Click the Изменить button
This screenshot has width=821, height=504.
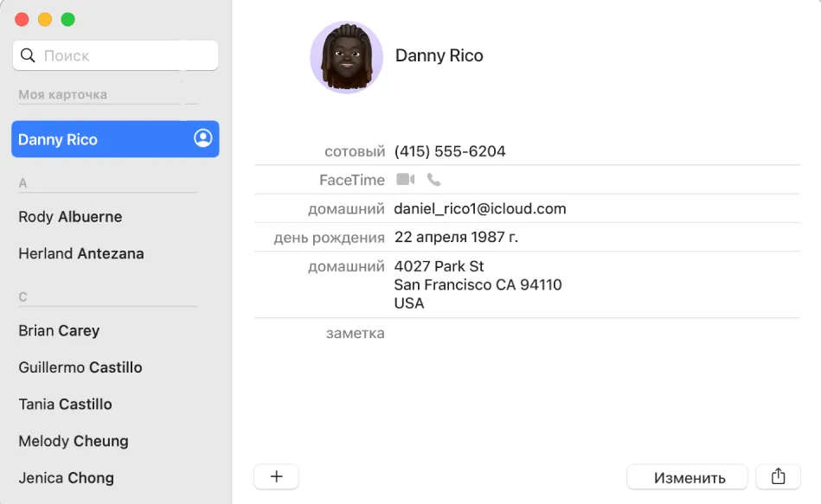coord(687,476)
